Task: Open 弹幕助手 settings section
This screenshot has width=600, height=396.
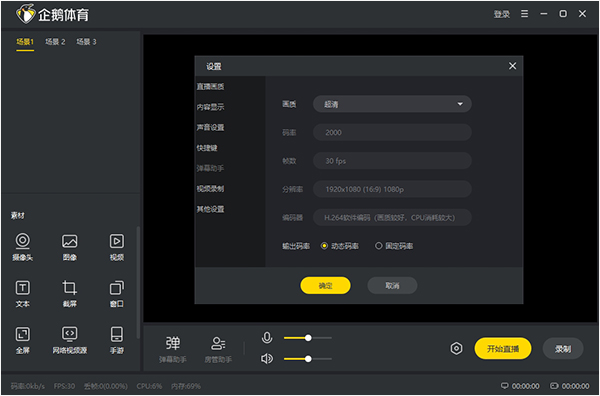Action: 210,168
